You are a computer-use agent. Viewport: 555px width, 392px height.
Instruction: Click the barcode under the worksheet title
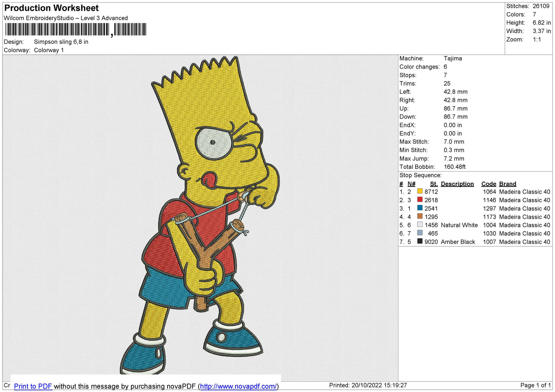pos(76,30)
